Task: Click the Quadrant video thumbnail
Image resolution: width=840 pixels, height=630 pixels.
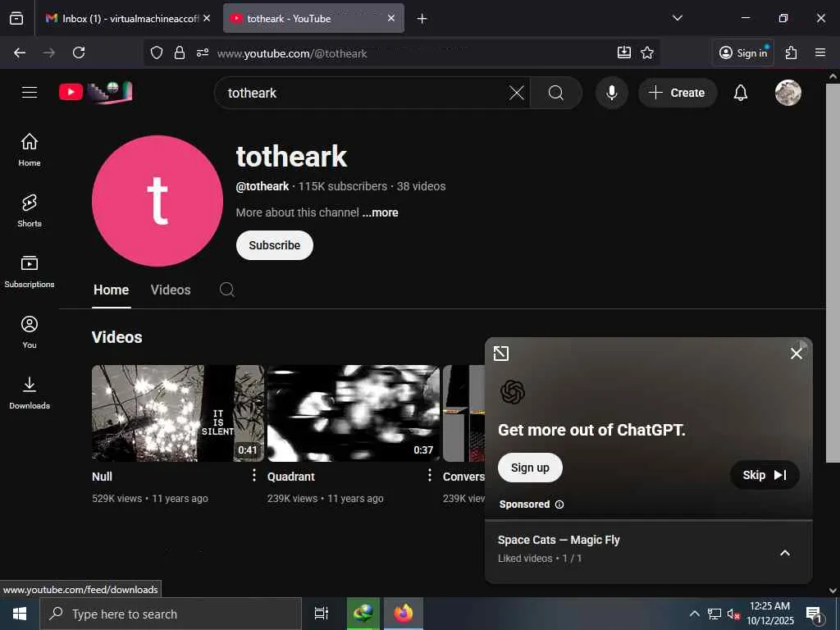Action: tap(353, 413)
